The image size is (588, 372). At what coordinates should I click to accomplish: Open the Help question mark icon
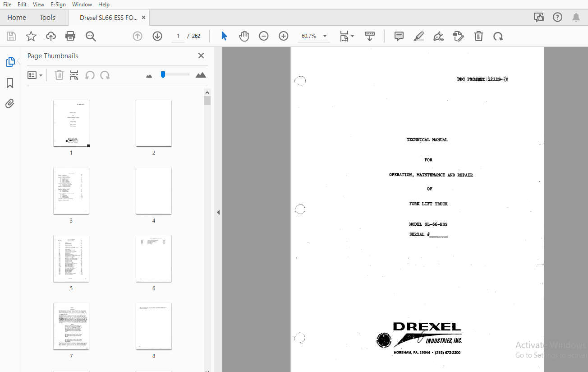tap(558, 17)
